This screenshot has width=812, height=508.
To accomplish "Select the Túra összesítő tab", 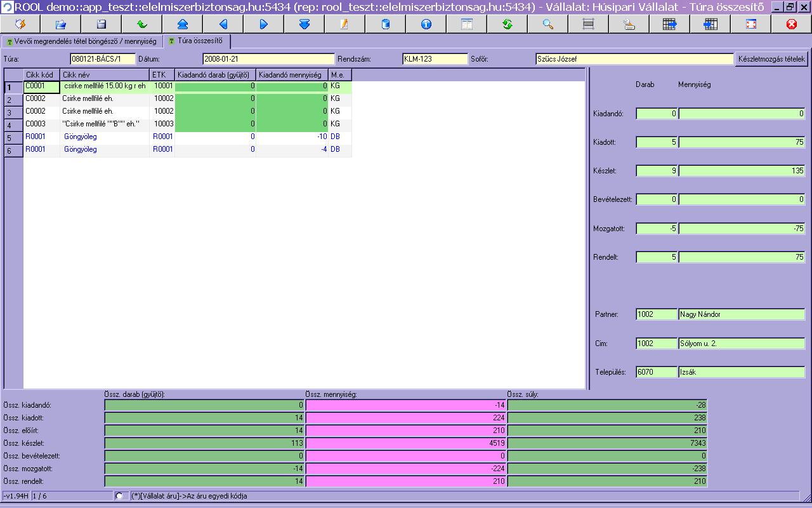I will pyautogui.click(x=196, y=41).
